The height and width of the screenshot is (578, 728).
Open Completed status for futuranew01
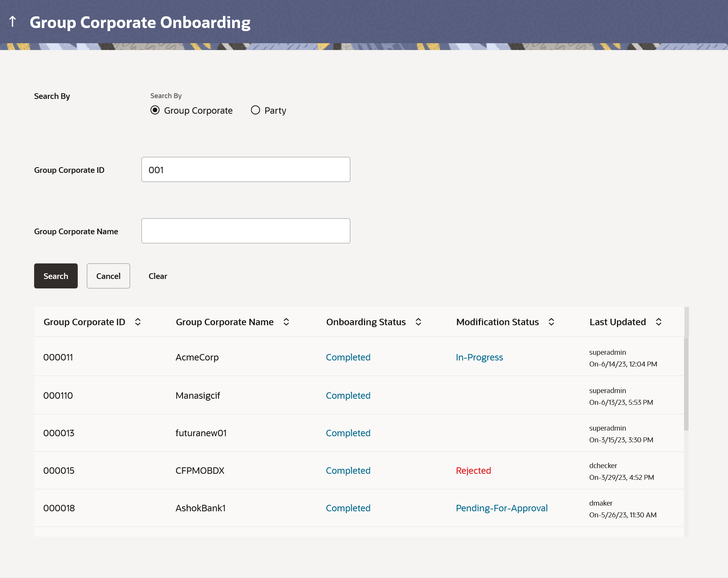(x=348, y=433)
